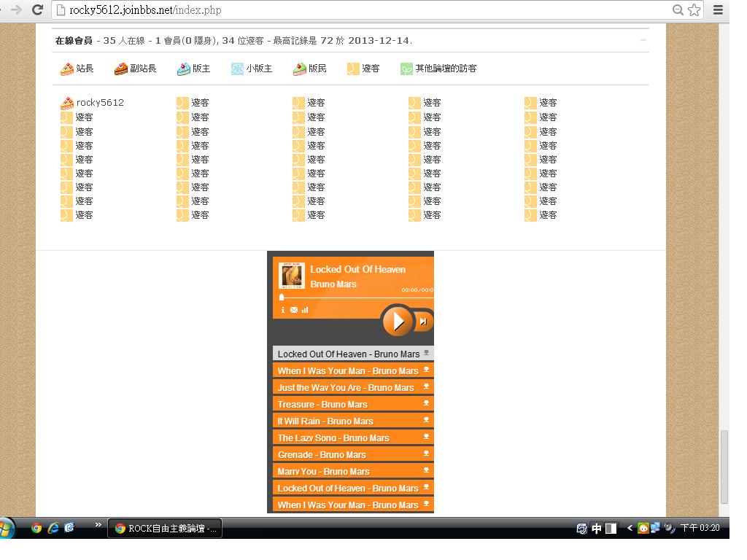
Task: Skip to the next track
Action: coord(422,322)
